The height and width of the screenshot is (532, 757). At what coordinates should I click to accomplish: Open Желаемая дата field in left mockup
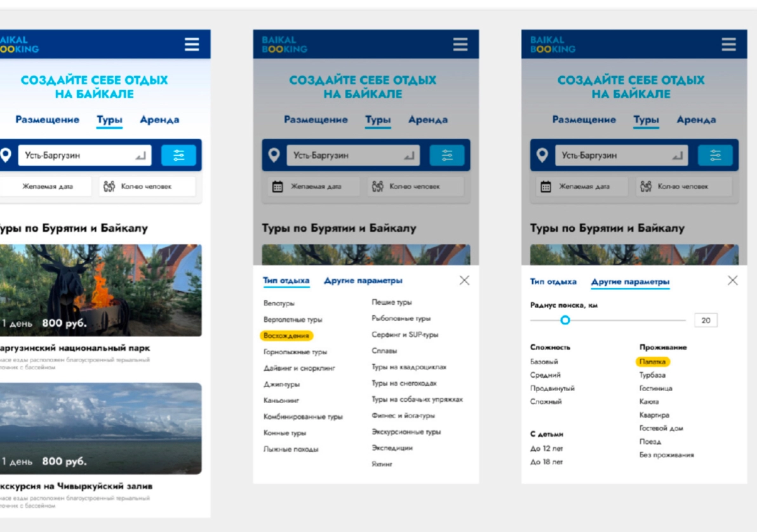click(45, 187)
